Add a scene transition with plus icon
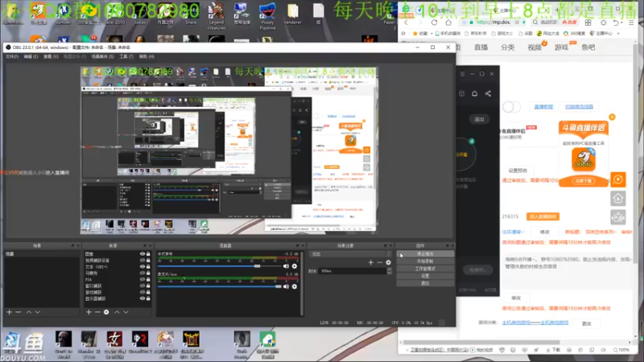This screenshot has height=362, width=644. pos(371,262)
